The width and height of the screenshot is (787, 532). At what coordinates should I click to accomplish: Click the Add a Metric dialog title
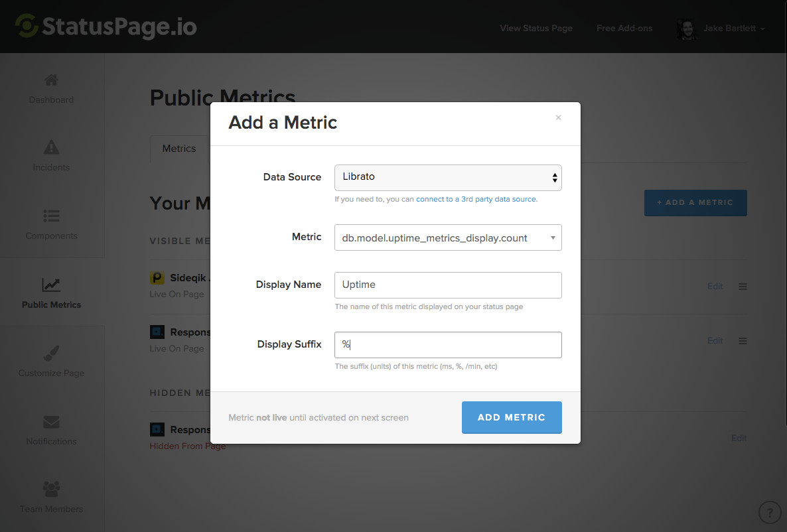pos(283,123)
